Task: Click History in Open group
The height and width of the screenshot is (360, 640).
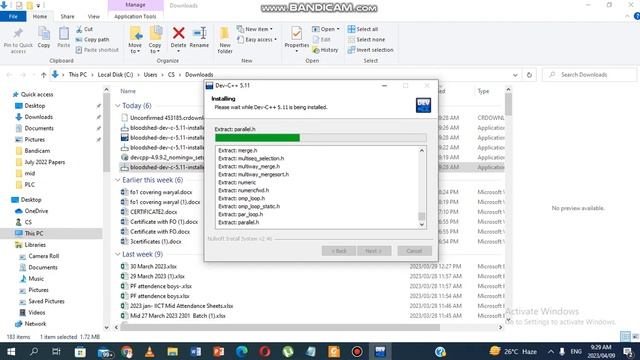Action: coord(325,50)
